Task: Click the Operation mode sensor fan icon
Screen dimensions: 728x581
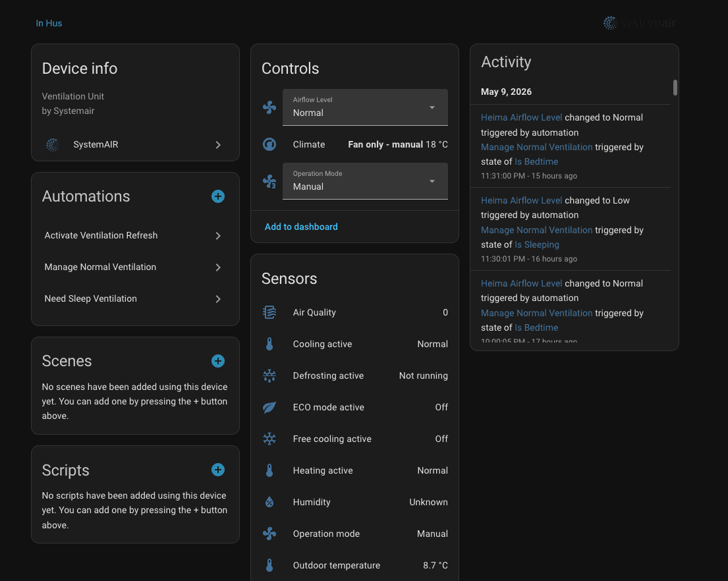Action: (269, 534)
